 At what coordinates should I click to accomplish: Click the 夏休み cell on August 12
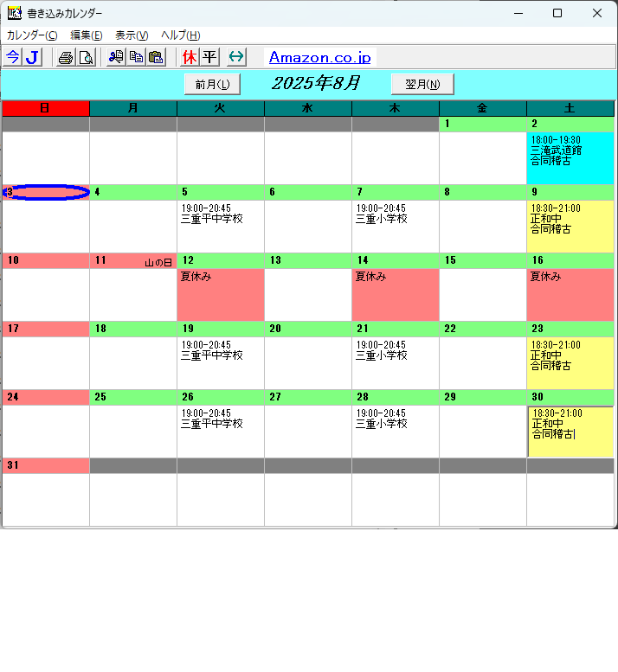(x=221, y=294)
